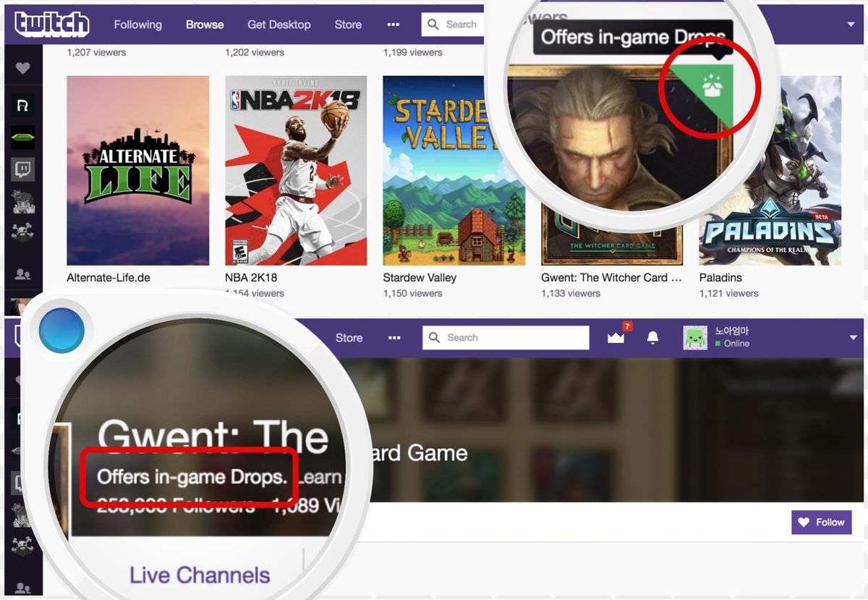Screen dimensions: 868x600
Task: Open Store in the Gwent page header
Action: pyautogui.click(x=349, y=338)
